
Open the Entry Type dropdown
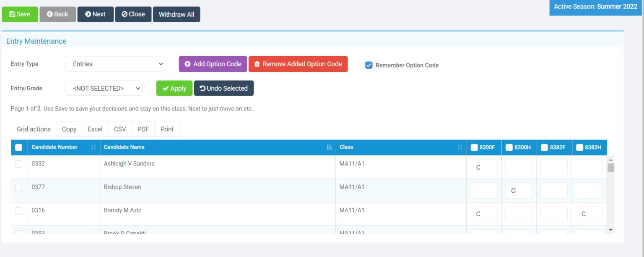point(115,64)
